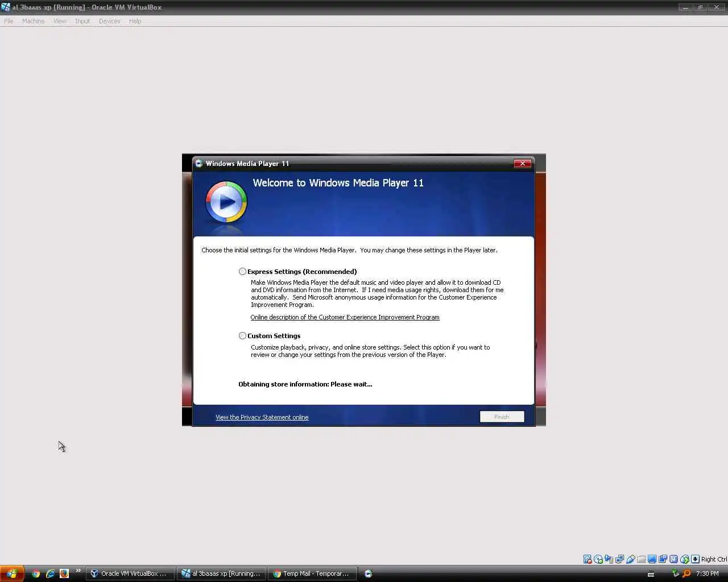
Task: Open the VirtualBox View menu
Action: click(x=60, y=21)
